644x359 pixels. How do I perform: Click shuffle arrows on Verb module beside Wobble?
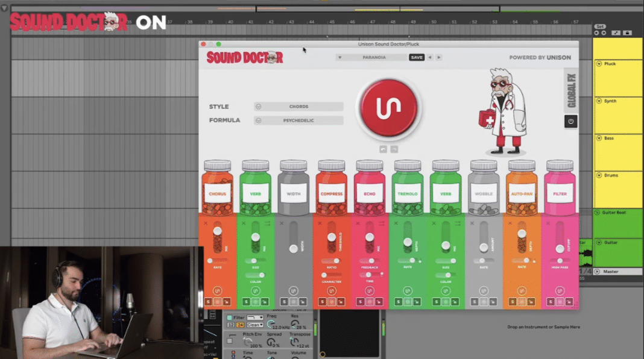tap(458, 223)
